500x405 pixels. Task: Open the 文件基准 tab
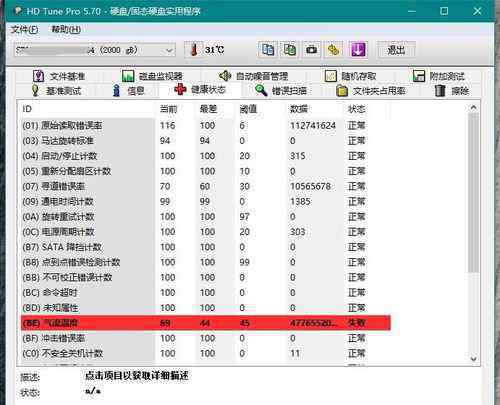click(59, 76)
